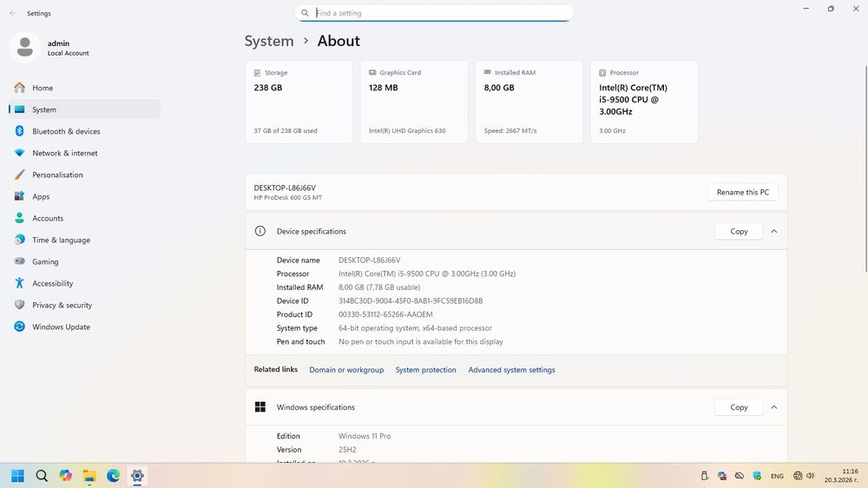
Task: Click the Windows Update sync icon
Action: 19,326
